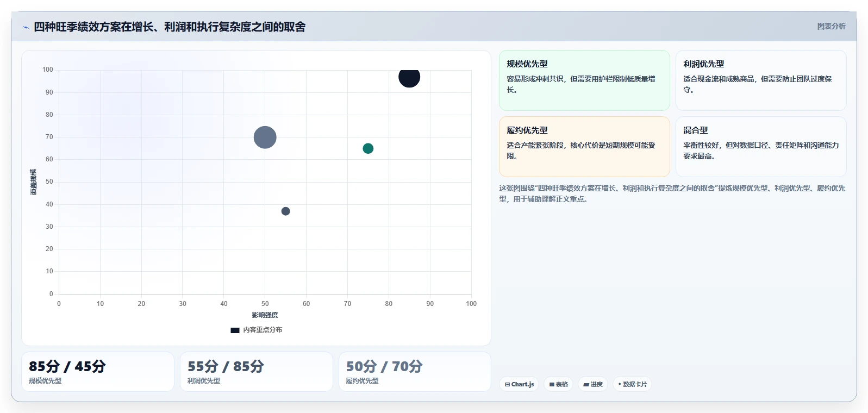Click the x-axis tick label 100
This screenshot has height=413, width=868.
[471, 304]
